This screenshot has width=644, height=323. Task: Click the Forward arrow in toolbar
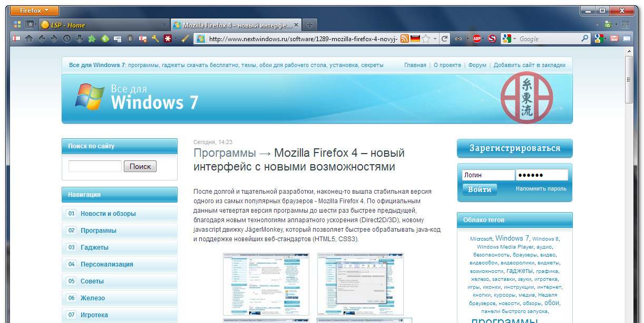[x=54, y=39]
